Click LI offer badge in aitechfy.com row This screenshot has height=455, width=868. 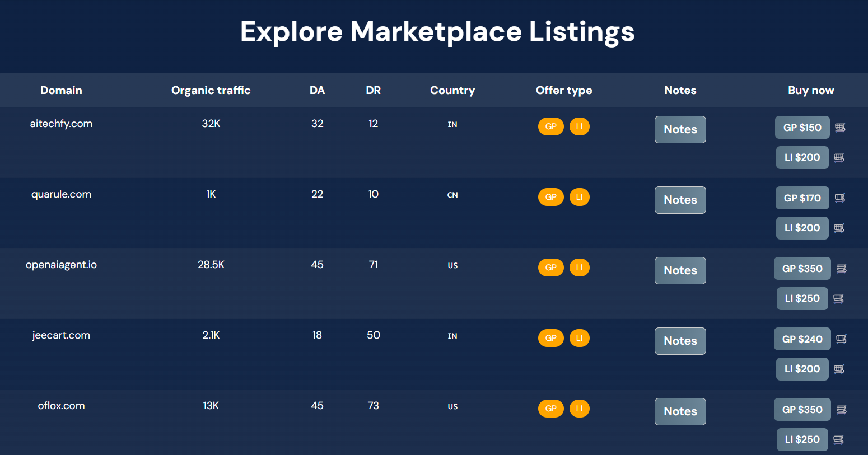coord(580,126)
